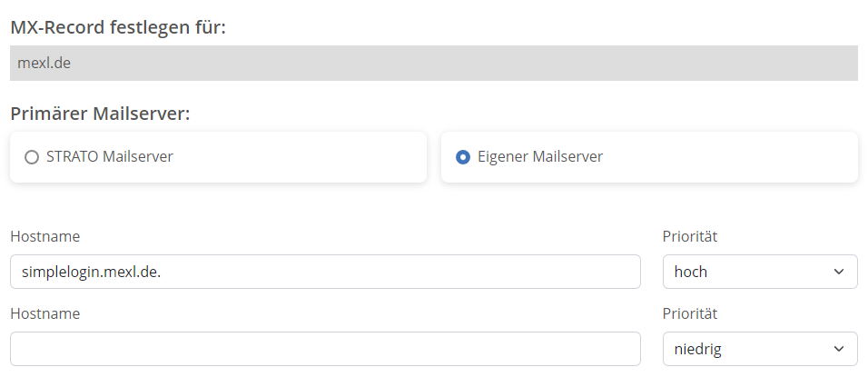868x377 pixels.
Task: Click the empty second Hostname field
Action: [x=325, y=349]
